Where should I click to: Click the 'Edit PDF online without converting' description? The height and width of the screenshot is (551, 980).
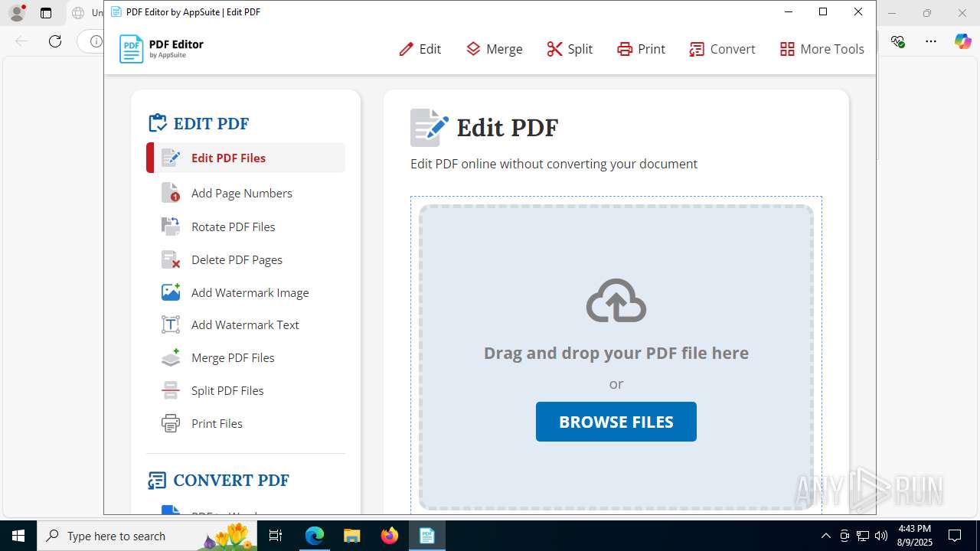pos(554,164)
